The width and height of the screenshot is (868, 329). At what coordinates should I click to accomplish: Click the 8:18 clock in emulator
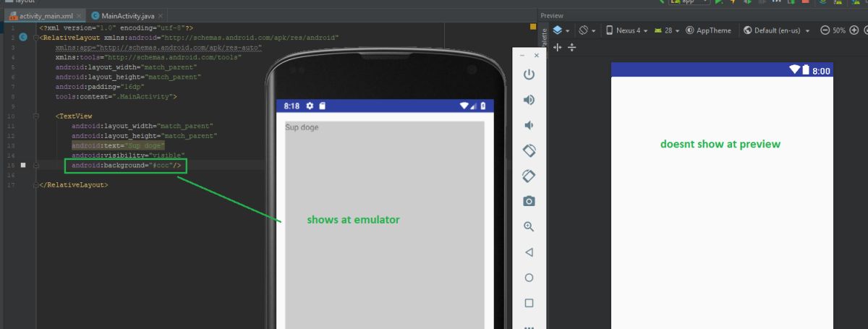point(292,106)
